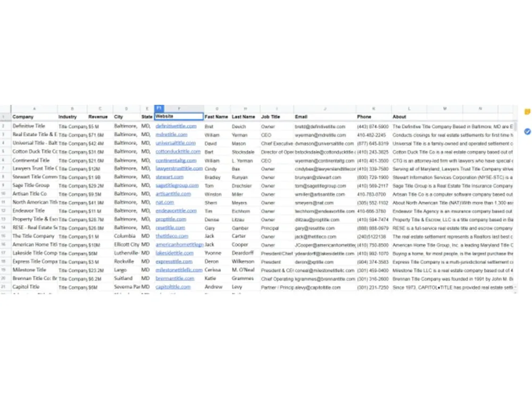This screenshot has height=399, width=532.
Task: Select column L header
Action: (x=409, y=109)
